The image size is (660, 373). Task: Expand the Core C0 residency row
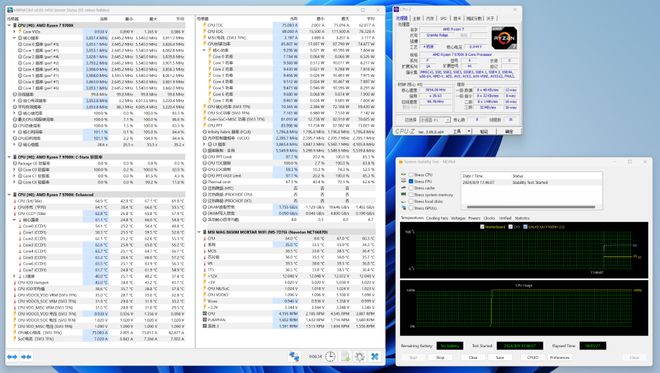point(14,170)
